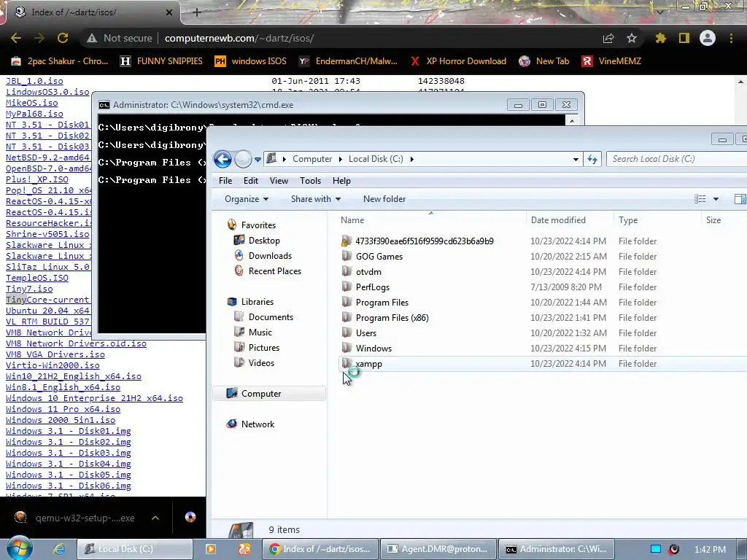Open the VineMEMZ bookmark
This screenshot has height=560, width=747.
point(611,61)
